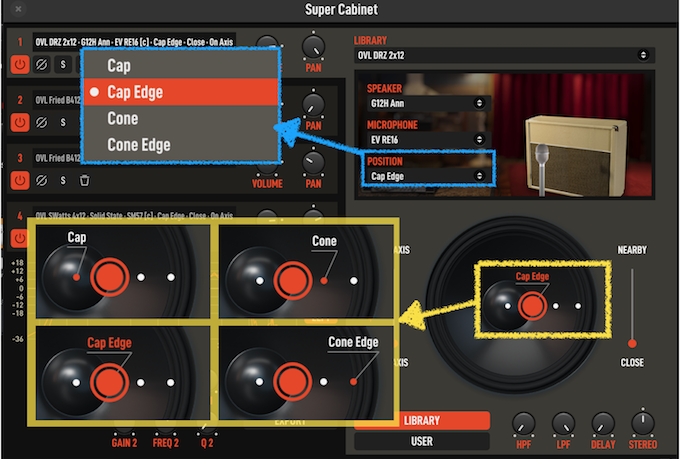Delete slot 3 with trash icon
The height and width of the screenshot is (459, 680).
pyautogui.click(x=85, y=180)
